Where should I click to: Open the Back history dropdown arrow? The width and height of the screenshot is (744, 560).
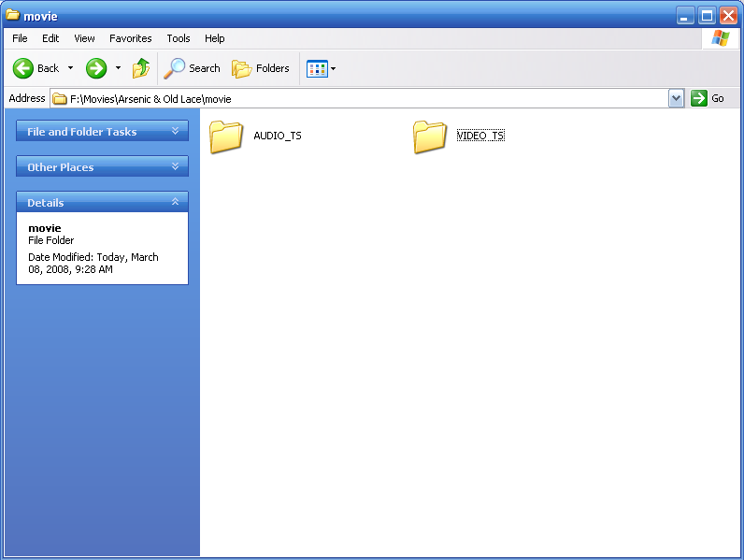71,68
